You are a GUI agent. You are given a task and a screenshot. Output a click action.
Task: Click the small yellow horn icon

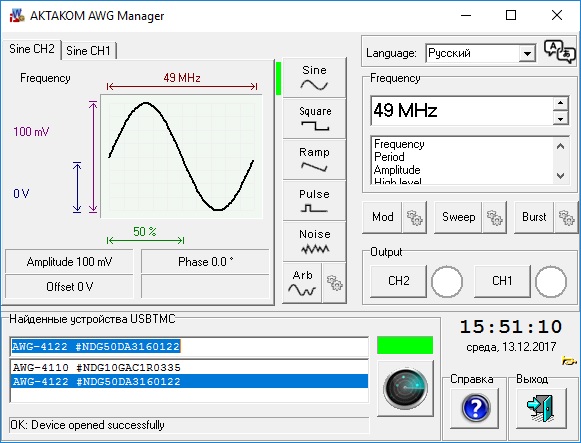point(569,360)
